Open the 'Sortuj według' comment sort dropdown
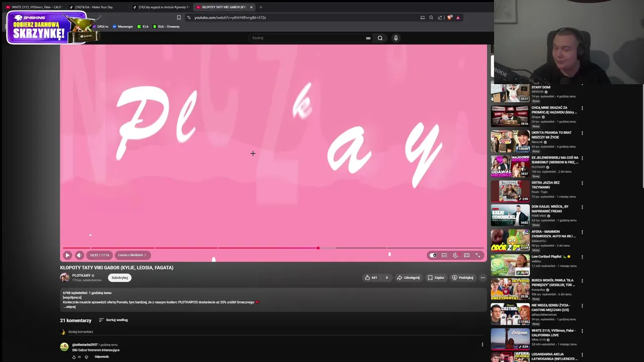The height and width of the screenshot is (362, 644). (113, 320)
